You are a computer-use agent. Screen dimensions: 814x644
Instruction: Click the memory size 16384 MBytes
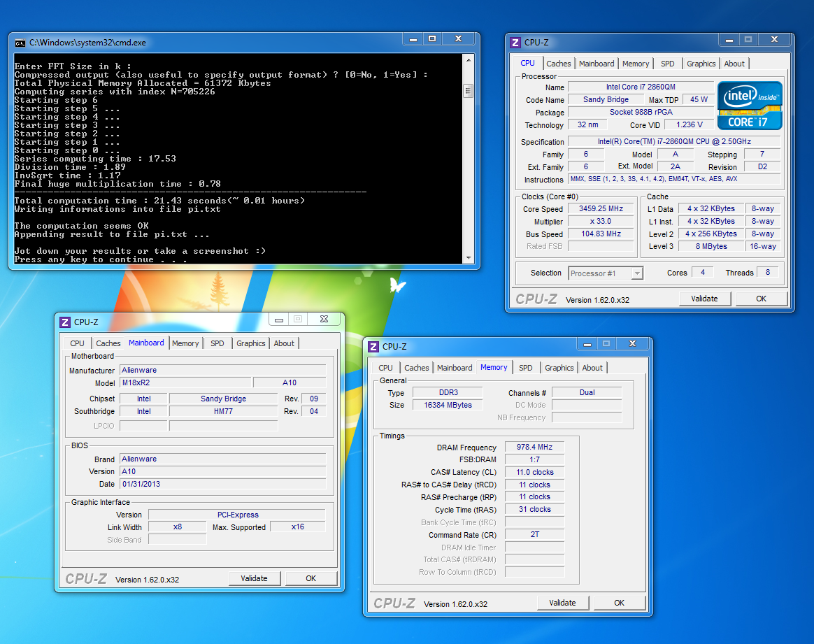click(448, 406)
